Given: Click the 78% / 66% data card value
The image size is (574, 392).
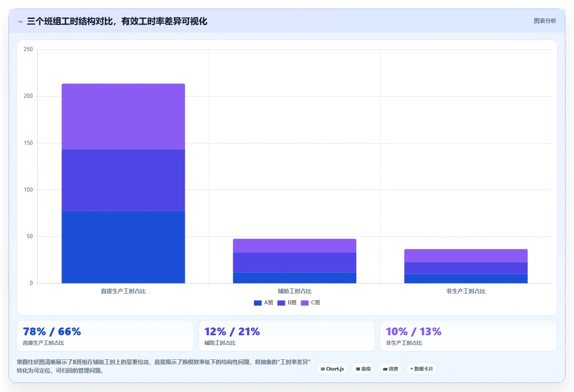Looking at the screenshot, I should (x=52, y=331).
